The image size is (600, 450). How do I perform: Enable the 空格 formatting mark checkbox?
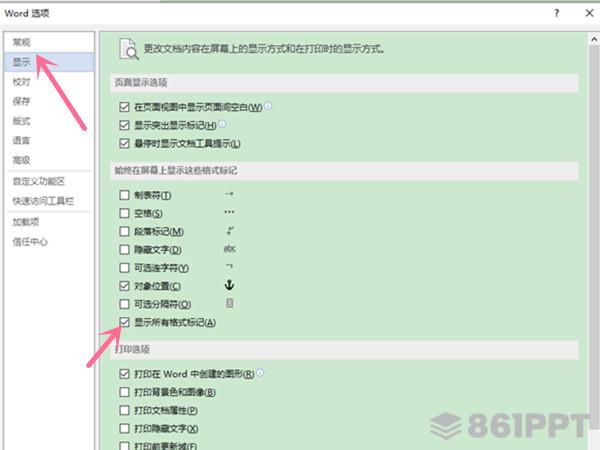tap(124, 213)
